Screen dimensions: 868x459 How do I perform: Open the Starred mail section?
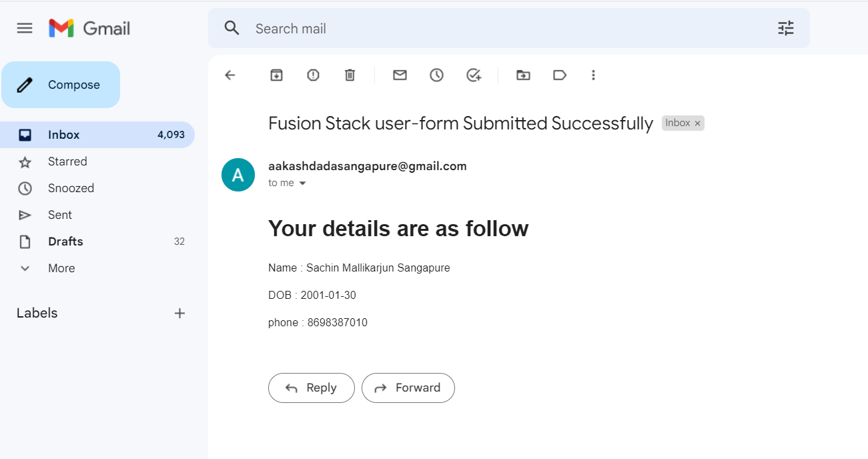pos(67,161)
